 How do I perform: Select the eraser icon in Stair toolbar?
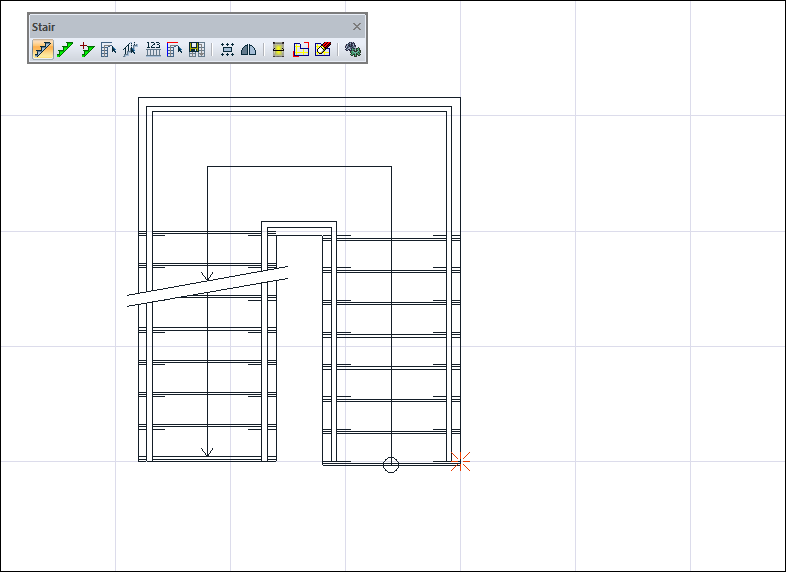[323, 49]
